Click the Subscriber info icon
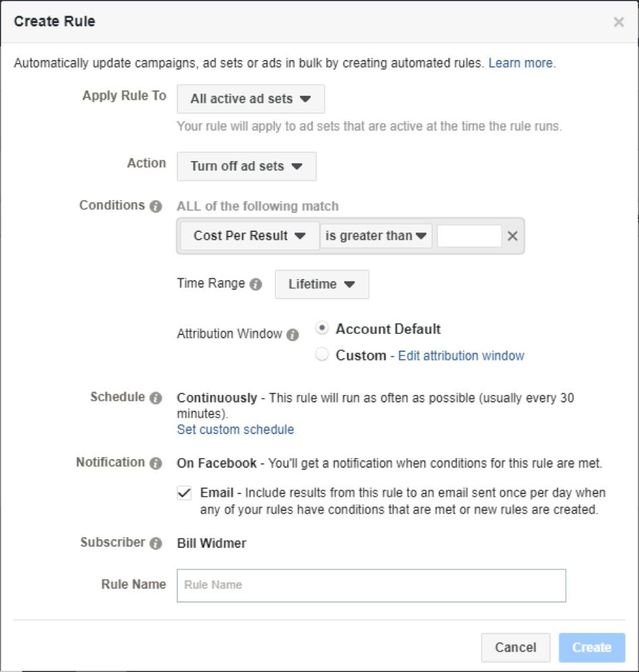The height and width of the screenshot is (672, 639). [156, 543]
